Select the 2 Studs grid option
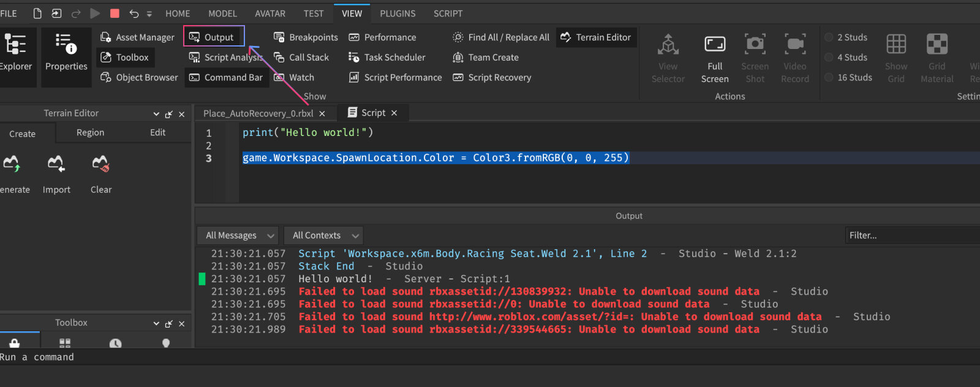 point(846,37)
